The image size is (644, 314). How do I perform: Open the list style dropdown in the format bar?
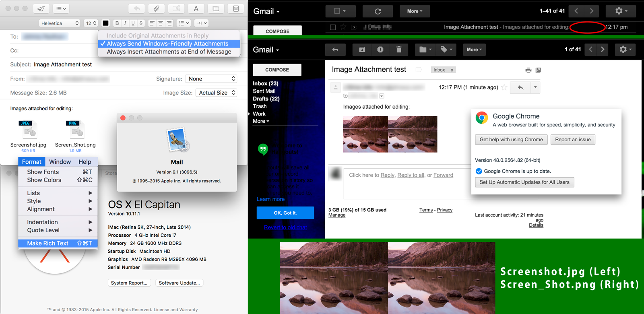(x=184, y=23)
